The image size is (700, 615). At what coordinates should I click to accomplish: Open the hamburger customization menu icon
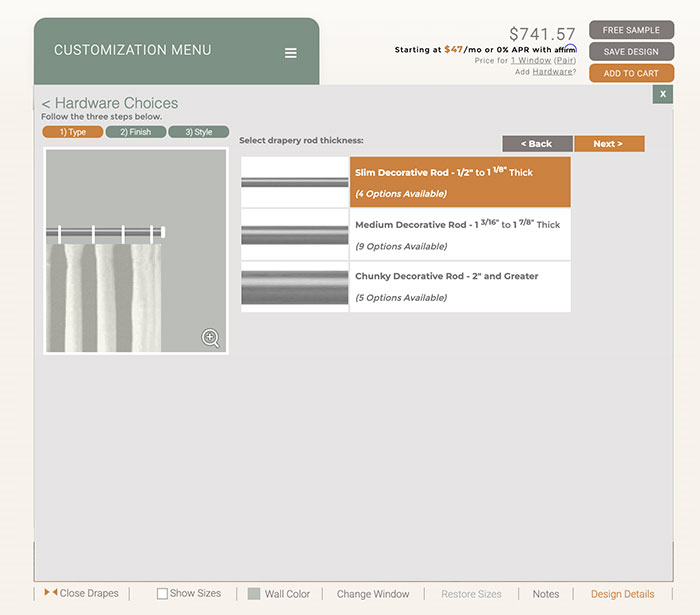coord(290,53)
